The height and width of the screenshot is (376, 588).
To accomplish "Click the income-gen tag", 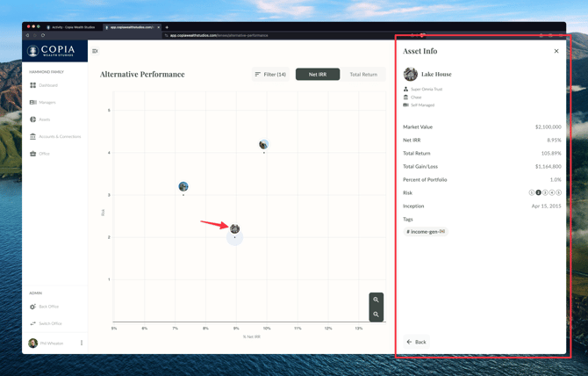I will (426, 232).
